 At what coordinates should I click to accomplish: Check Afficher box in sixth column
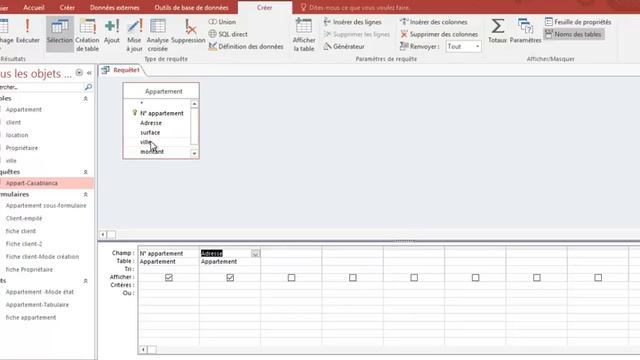pos(476,278)
